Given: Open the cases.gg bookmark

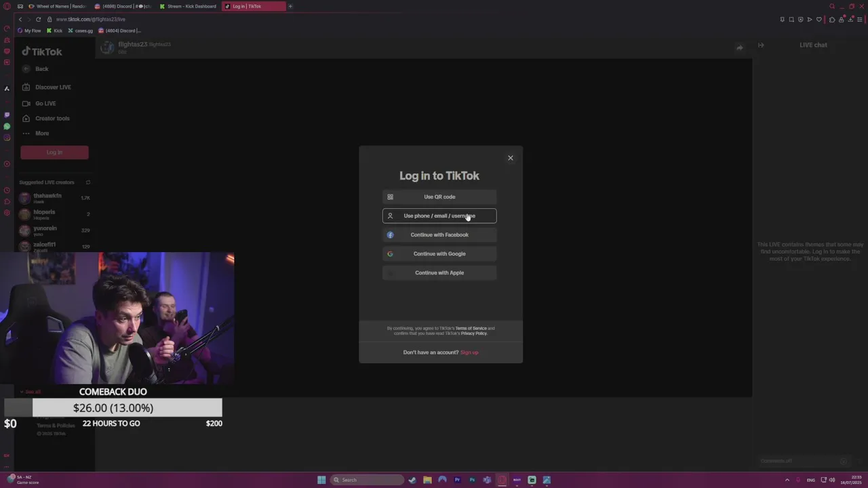Looking at the screenshot, I should tap(81, 30).
